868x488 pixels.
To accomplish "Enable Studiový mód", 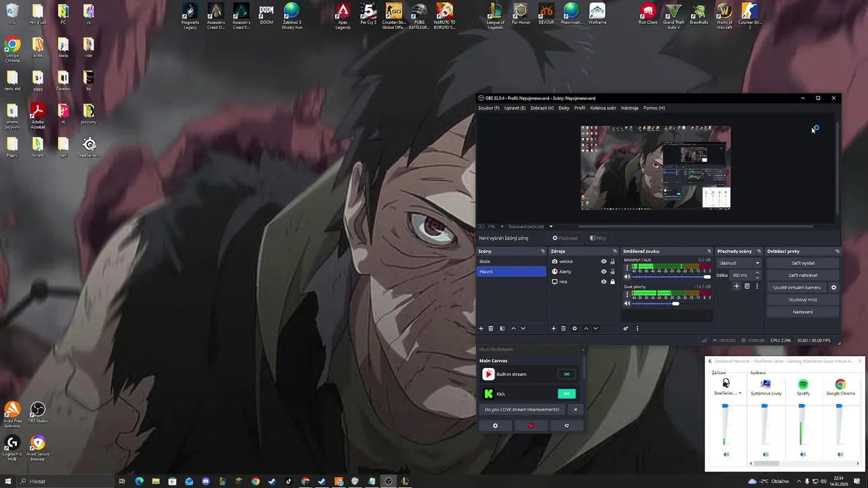I will [803, 300].
